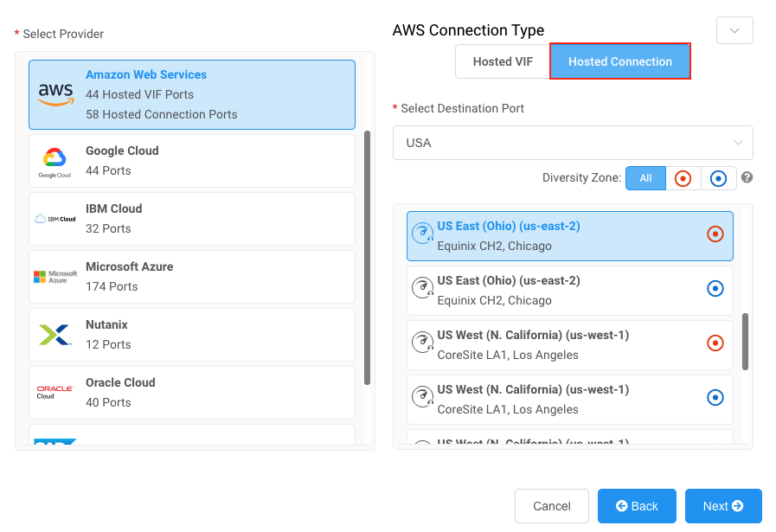
Task: Select Amazon Web Services provider card
Action: pyautogui.click(x=192, y=94)
